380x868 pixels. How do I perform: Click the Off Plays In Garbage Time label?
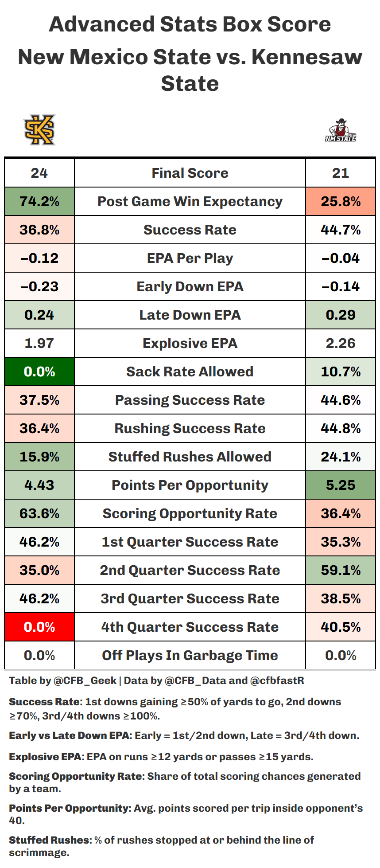pyautogui.click(x=190, y=655)
